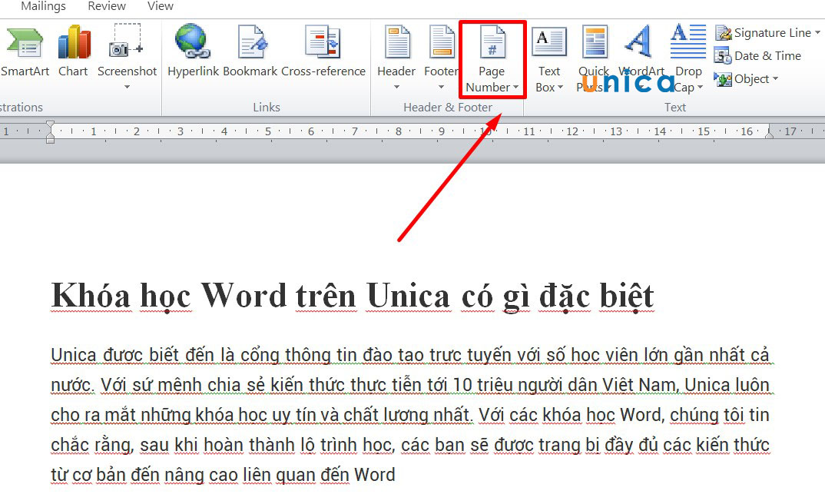Click the Drop Cap icon

(x=688, y=41)
